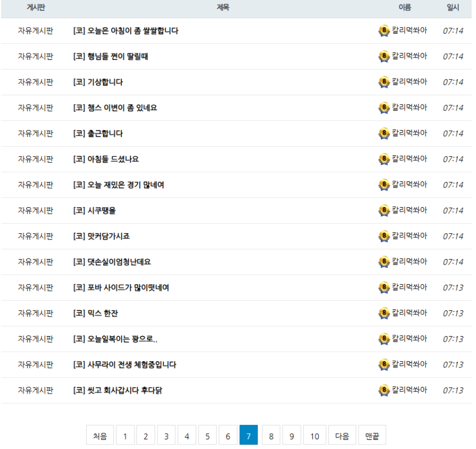Open post '[코] 사무라이 전생 체험중입니다'

[124, 365]
